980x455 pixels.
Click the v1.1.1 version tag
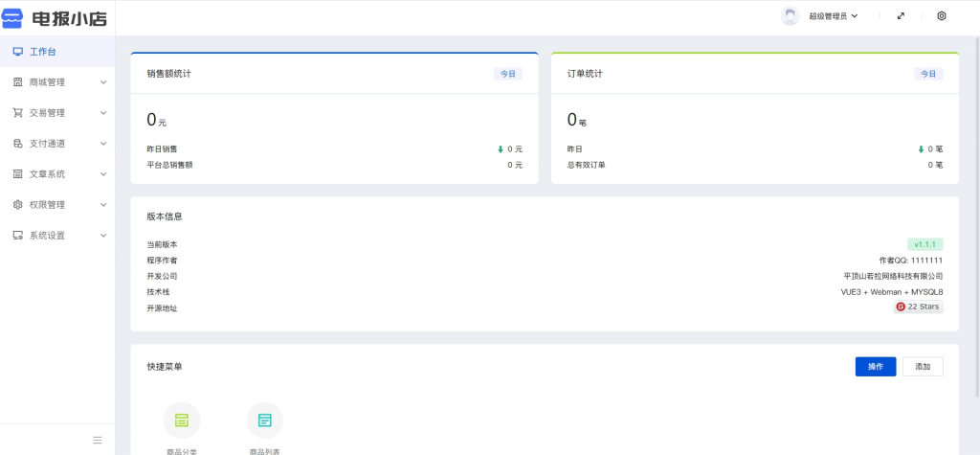[924, 245]
